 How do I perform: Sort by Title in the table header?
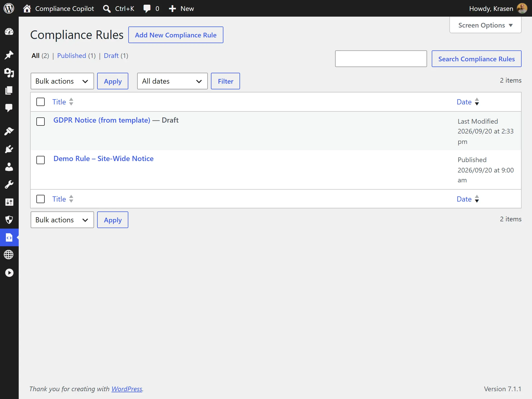(x=63, y=102)
